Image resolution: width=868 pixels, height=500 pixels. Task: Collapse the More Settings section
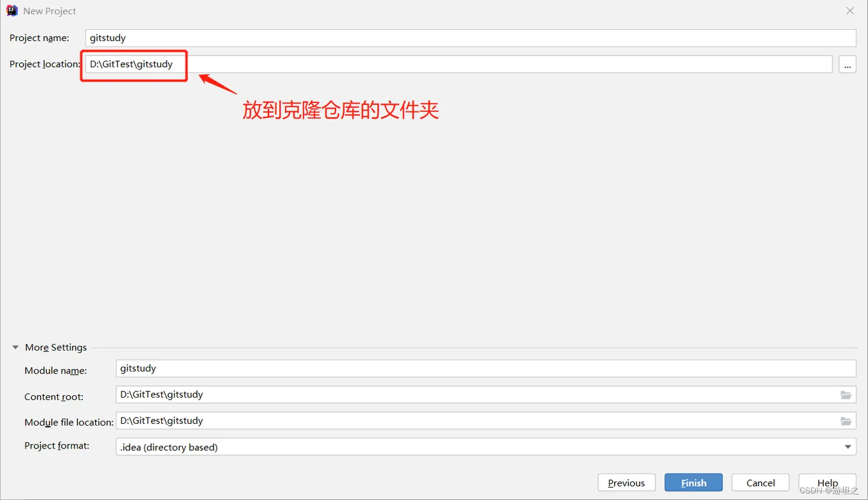click(15, 347)
